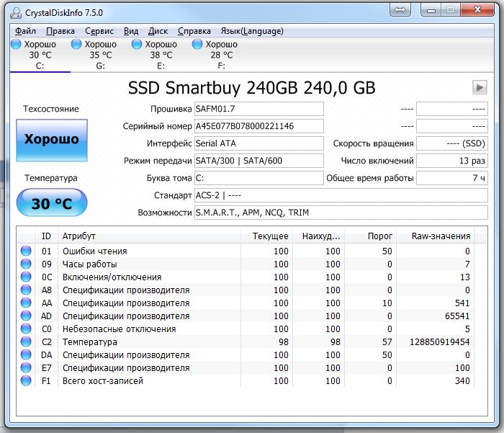Open the Файл menu
This screenshot has height=433, width=504.
tap(25, 31)
